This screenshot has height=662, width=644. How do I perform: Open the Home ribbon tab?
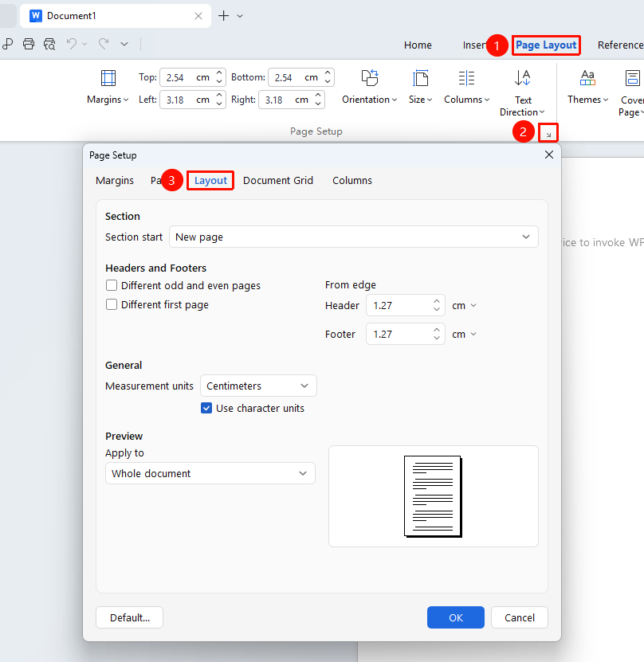point(418,45)
